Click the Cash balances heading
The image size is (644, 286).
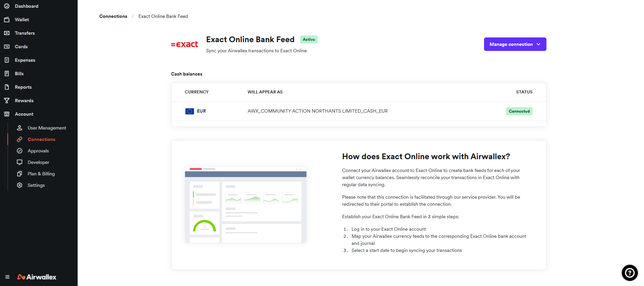tap(187, 74)
